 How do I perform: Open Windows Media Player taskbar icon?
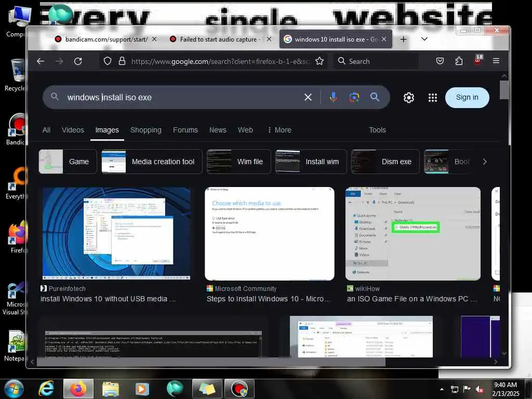(x=142, y=389)
